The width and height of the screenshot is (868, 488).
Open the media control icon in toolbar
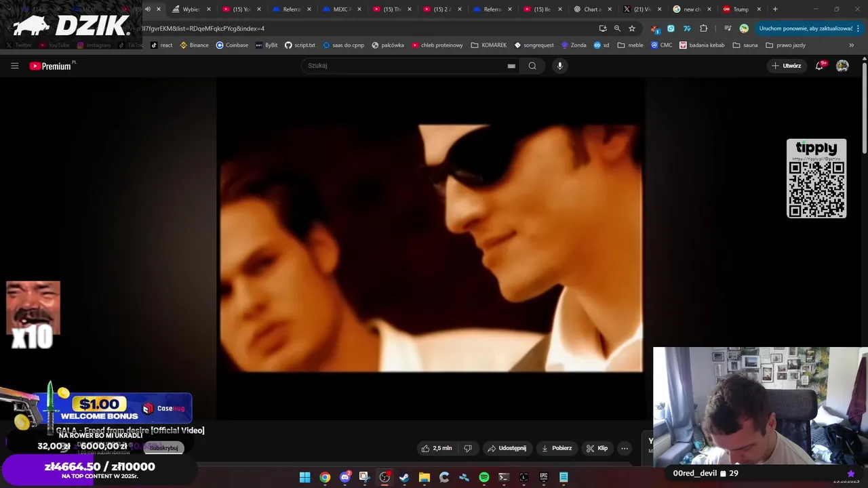(728, 28)
